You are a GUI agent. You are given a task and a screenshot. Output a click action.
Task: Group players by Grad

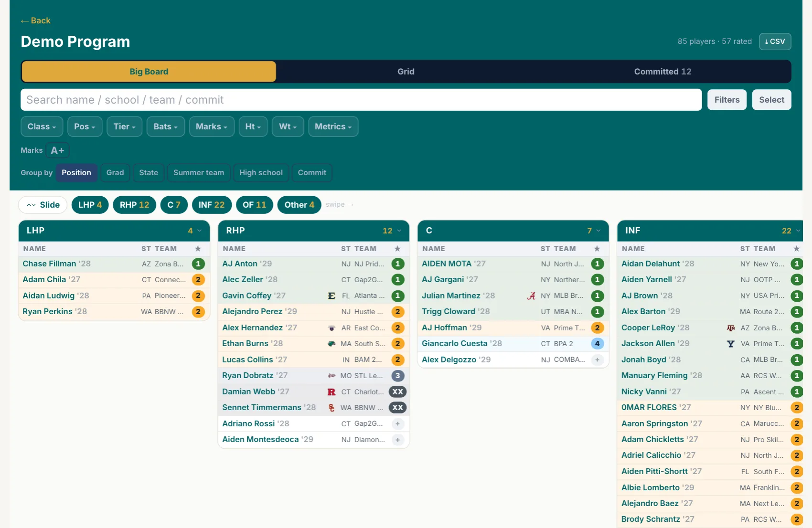(x=115, y=173)
